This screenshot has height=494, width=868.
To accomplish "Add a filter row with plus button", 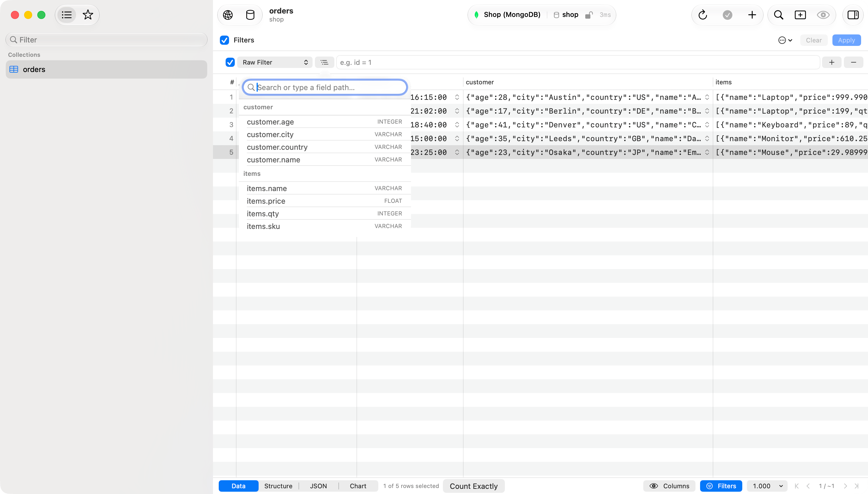I will click(x=832, y=63).
